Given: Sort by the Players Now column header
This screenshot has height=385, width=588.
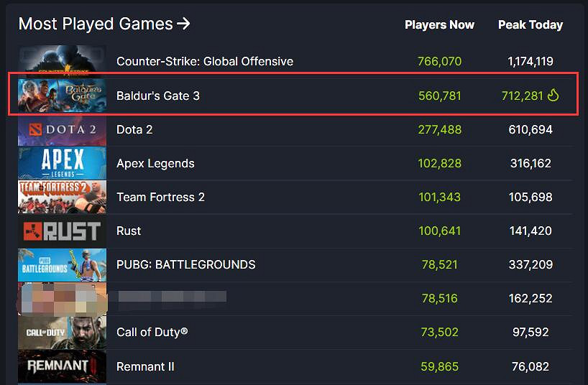Looking at the screenshot, I should [x=439, y=24].
